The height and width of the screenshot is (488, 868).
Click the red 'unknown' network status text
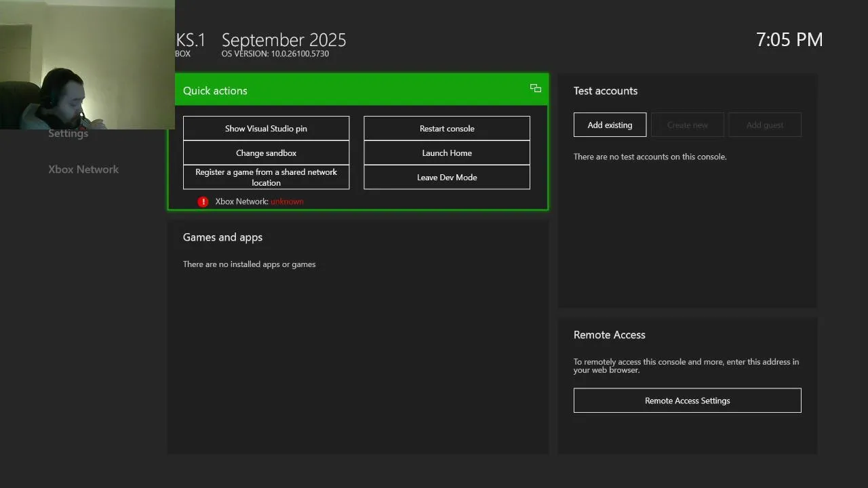287,201
